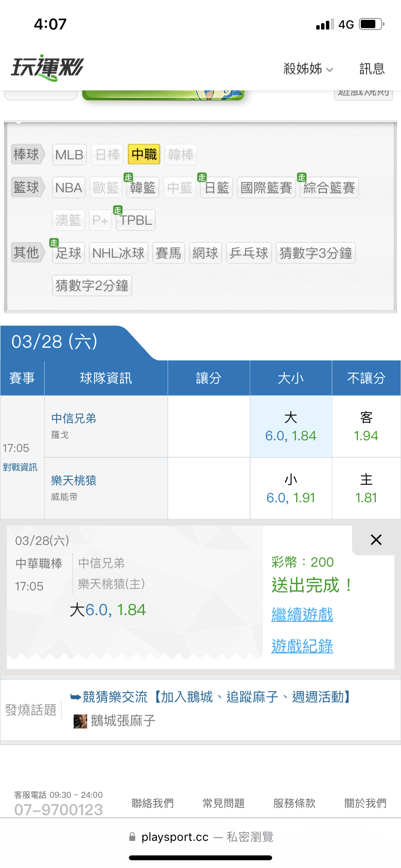
Task: Open 對戰資訊 matchup info
Action: [20, 467]
